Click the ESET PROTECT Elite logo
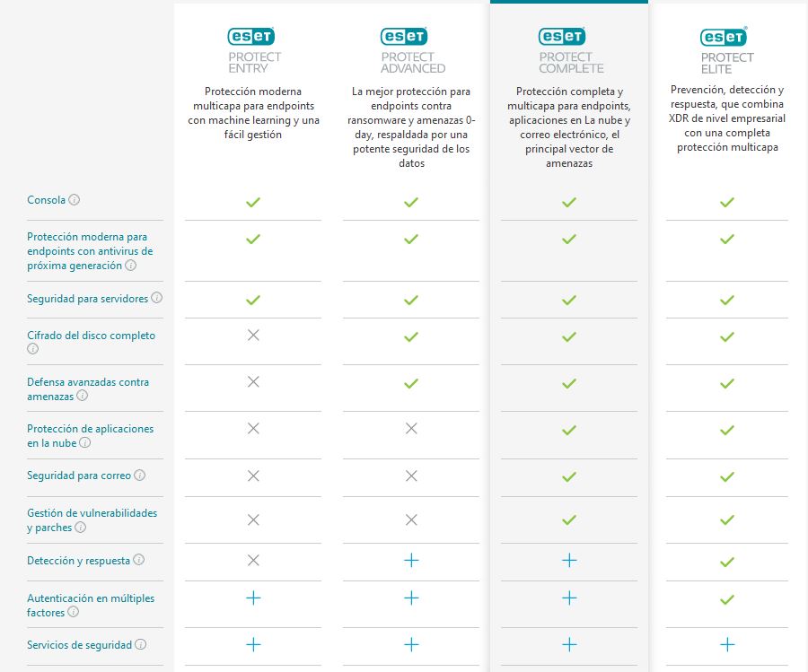Image resolution: width=808 pixels, height=672 pixels. pyautogui.click(x=726, y=47)
